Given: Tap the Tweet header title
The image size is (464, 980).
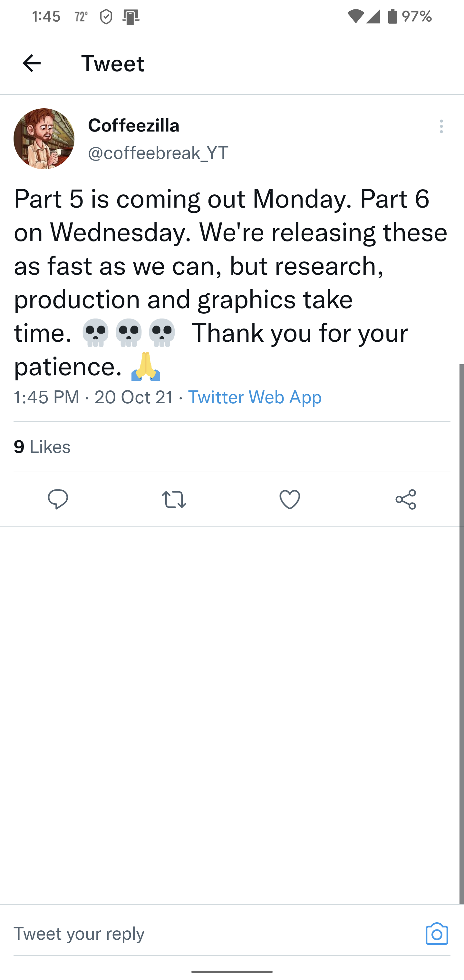Looking at the screenshot, I should (112, 63).
